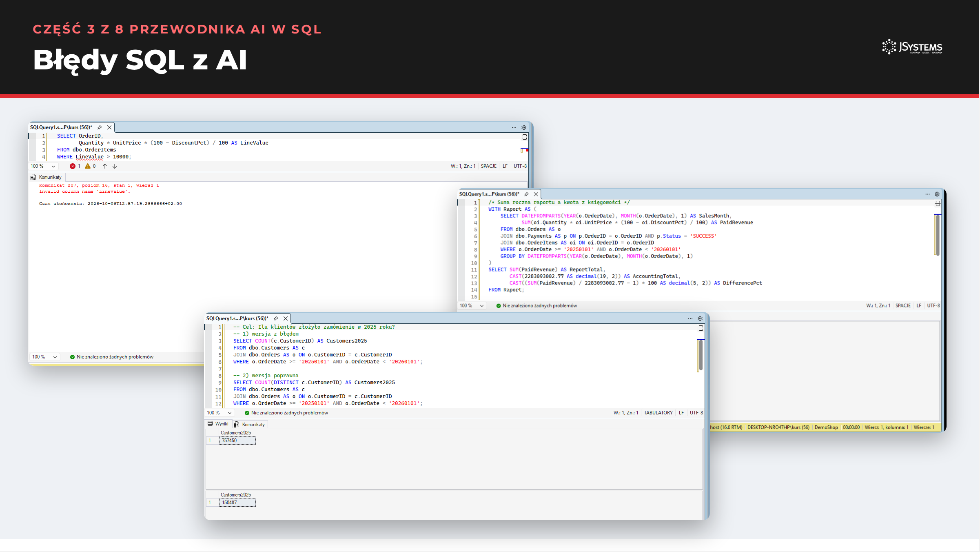Click the red error count icon showing 1

click(x=73, y=166)
